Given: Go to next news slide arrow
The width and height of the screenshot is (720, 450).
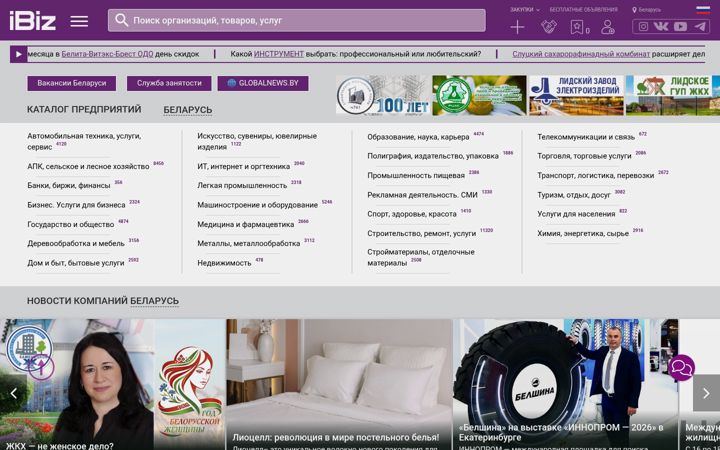Looking at the screenshot, I should tap(706, 393).
